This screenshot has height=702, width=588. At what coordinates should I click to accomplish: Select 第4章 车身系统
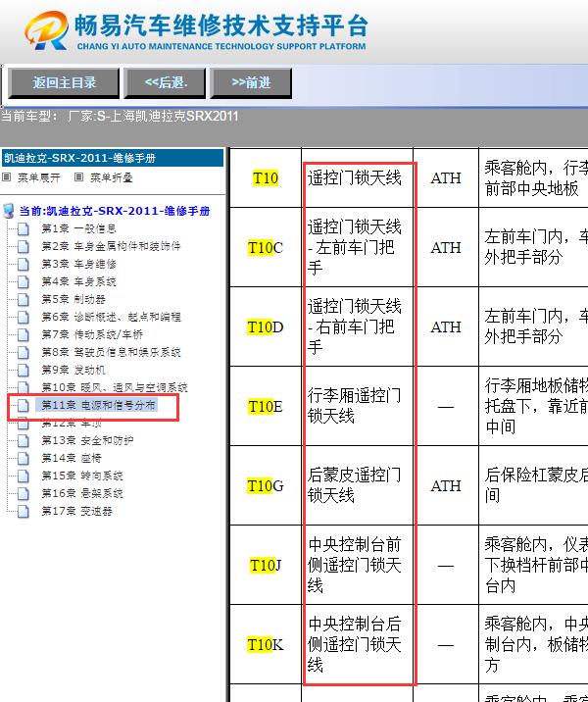point(78,281)
